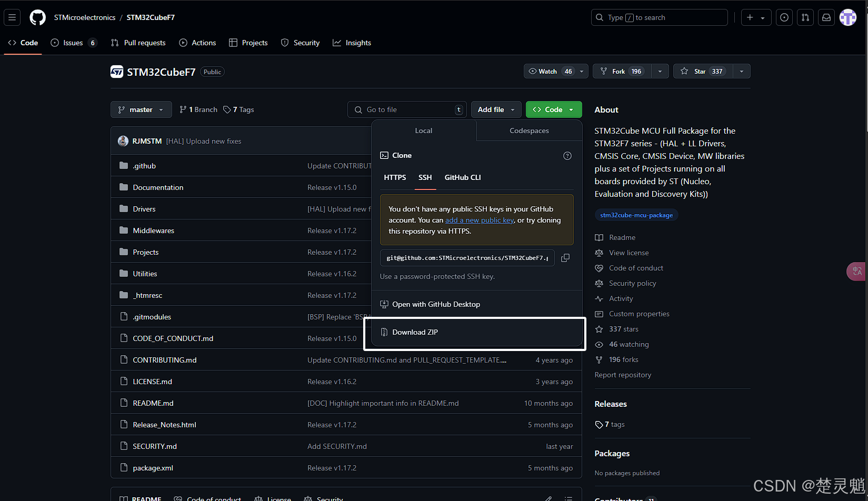Image resolution: width=868 pixels, height=501 pixels.
Task: Open the issues shortcut icon in header
Action: click(x=784, y=17)
